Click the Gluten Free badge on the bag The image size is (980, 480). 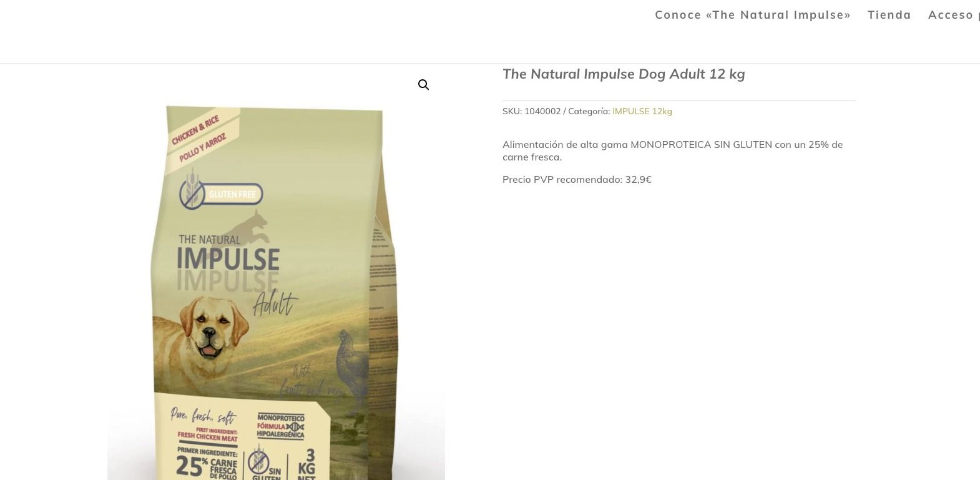click(x=221, y=193)
